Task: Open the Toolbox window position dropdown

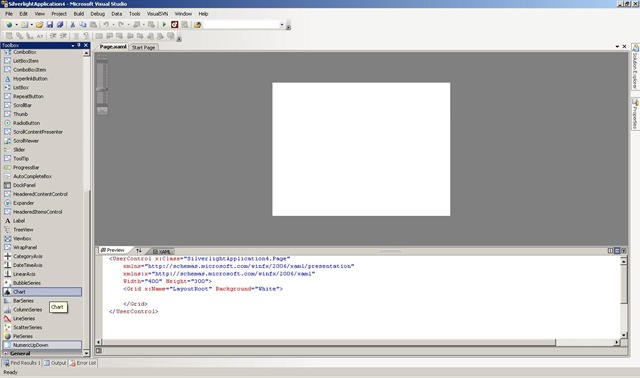Action: 73,45
